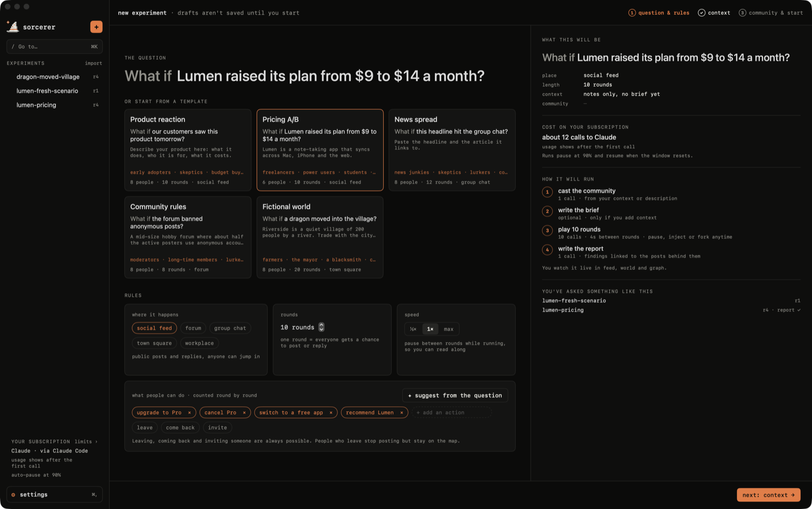812x509 pixels.
Task: Select the 'group chat' place option
Action: click(230, 328)
